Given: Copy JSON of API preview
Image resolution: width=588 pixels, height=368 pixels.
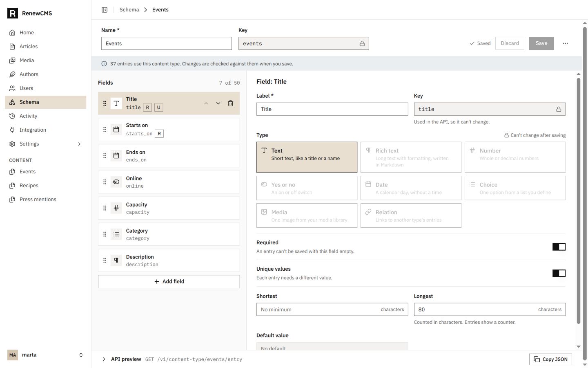Looking at the screenshot, I should pos(550,359).
